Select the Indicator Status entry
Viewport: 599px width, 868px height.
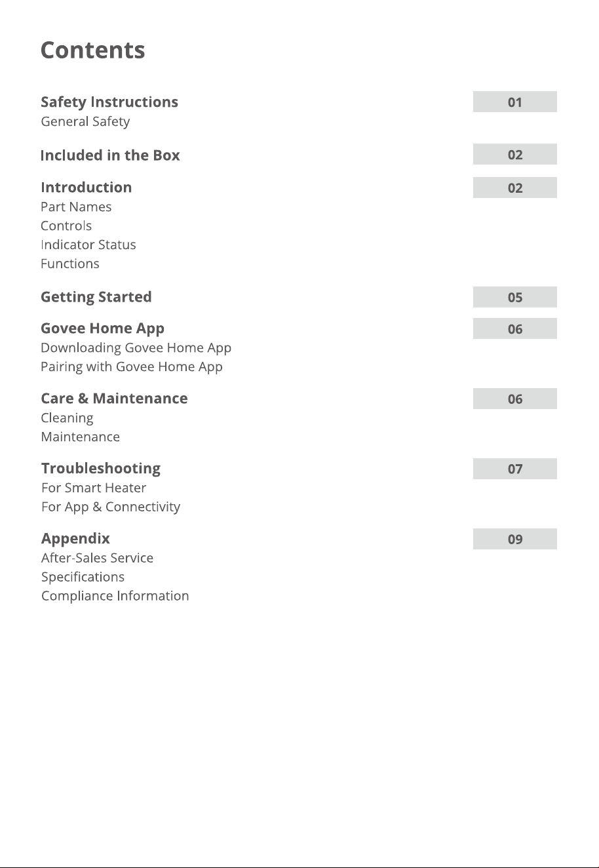tap(88, 245)
